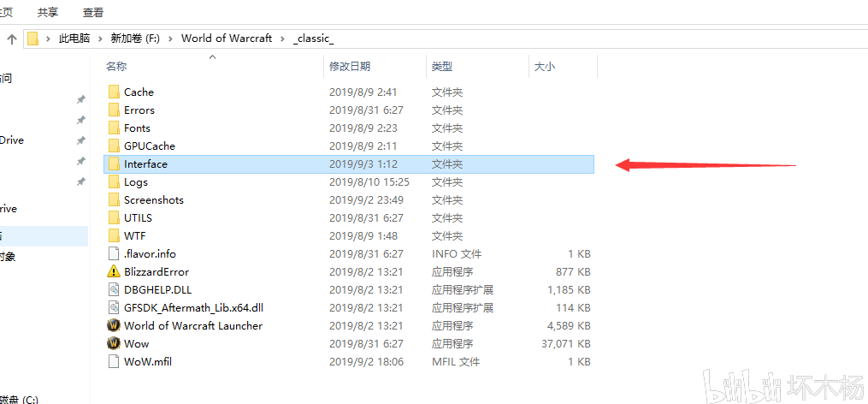
Task: Select the GPUCache folder name
Action: pos(150,146)
